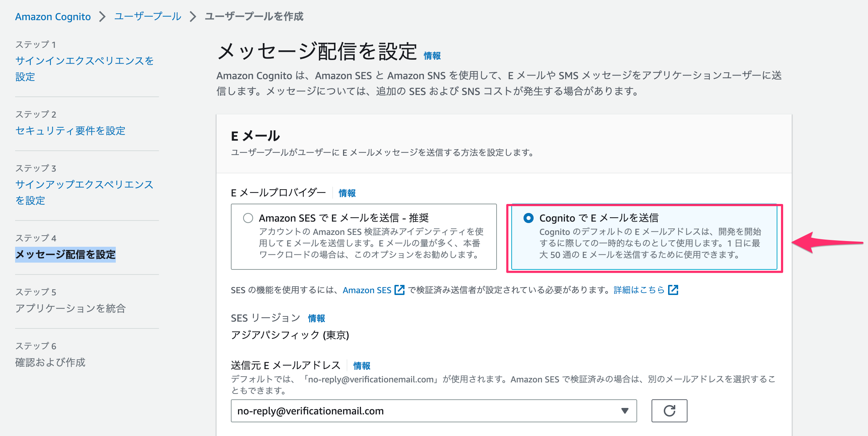Viewport: 868px width, 436px height.
Task: Select Amazon SES で E メールを送信 radio button
Action: [248, 218]
